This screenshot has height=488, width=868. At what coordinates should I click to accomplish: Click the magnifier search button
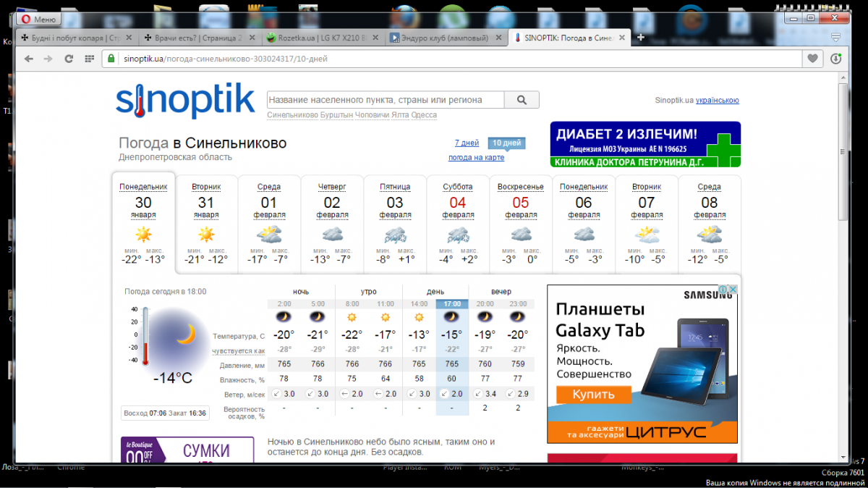pos(522,100)
